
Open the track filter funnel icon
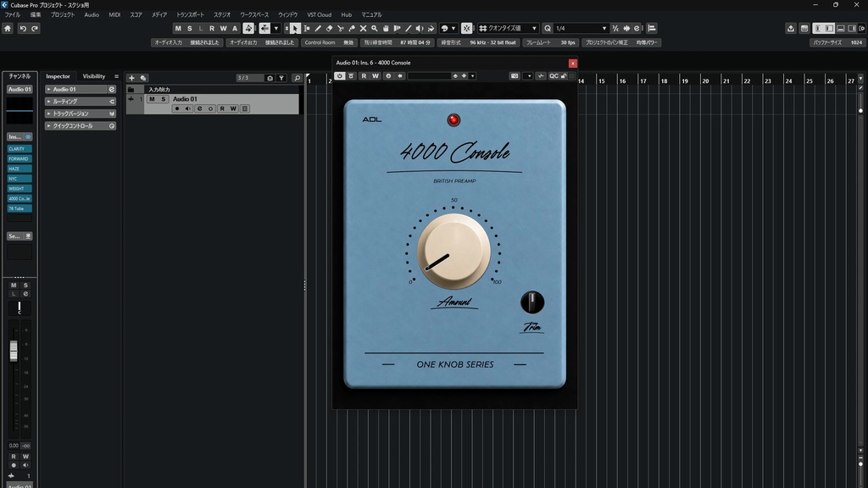[x=281, y=78]
